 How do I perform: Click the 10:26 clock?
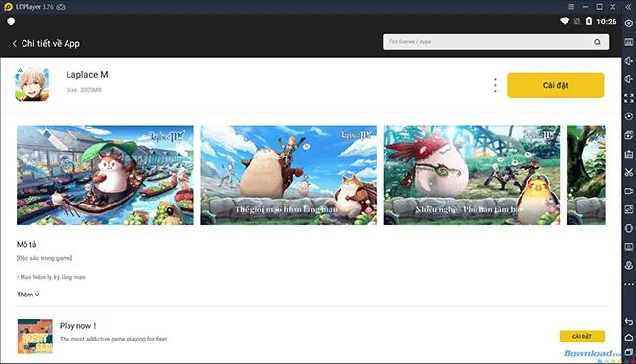(x=607, y=22)
